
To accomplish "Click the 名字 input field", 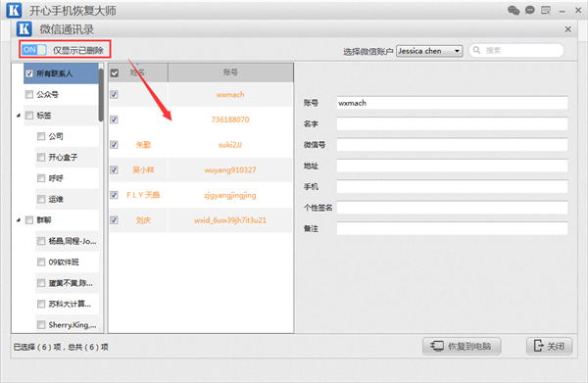I will tap(452, 124).
